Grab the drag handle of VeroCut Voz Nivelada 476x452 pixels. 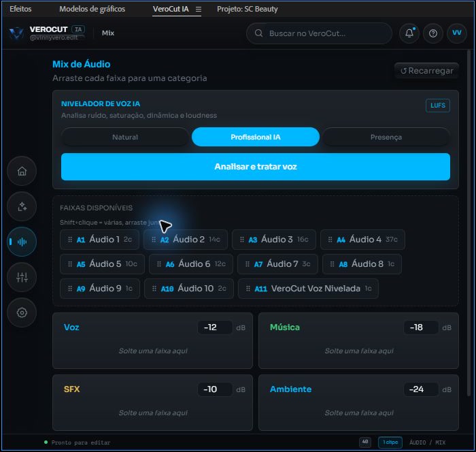click(x=248, y=289)
